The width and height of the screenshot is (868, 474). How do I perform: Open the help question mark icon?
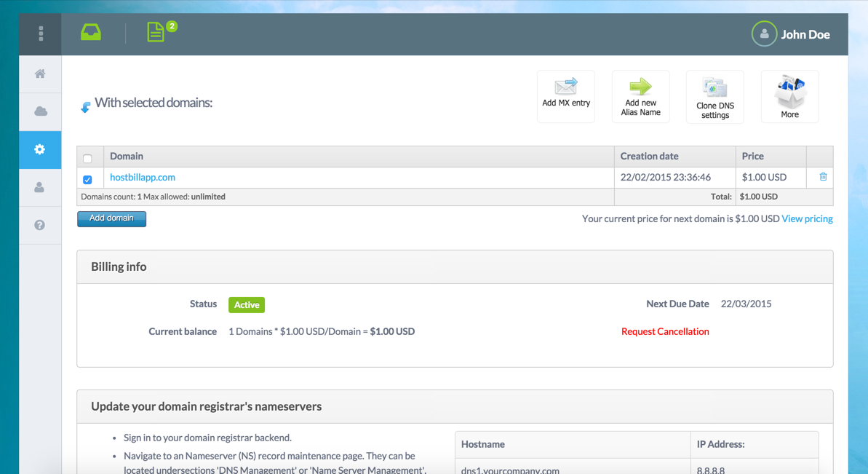(x=40, y=226)
